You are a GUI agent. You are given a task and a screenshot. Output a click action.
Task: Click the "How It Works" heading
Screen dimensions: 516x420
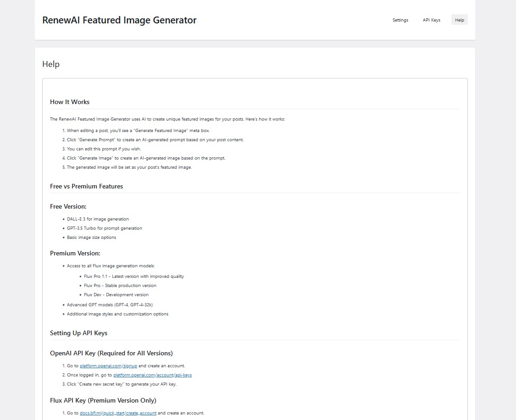tap(70, 102)
